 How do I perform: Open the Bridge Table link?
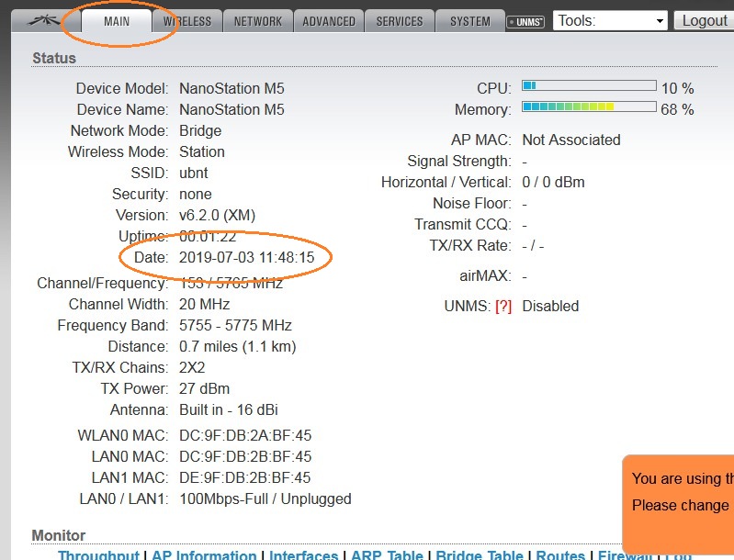[480, 554]
